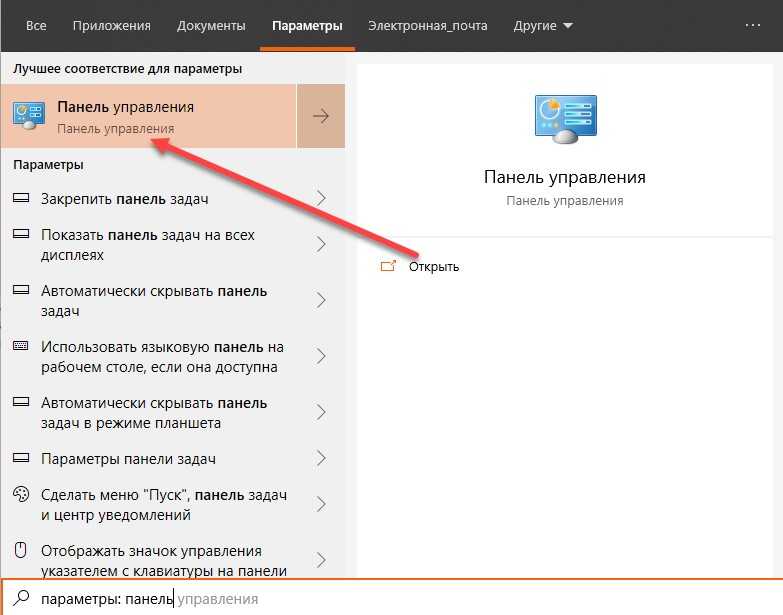This screenshot has width=783, height=615.
Task: Click keyboard icon beside Использовать языковую панель
Action: (x=21, y=345)
